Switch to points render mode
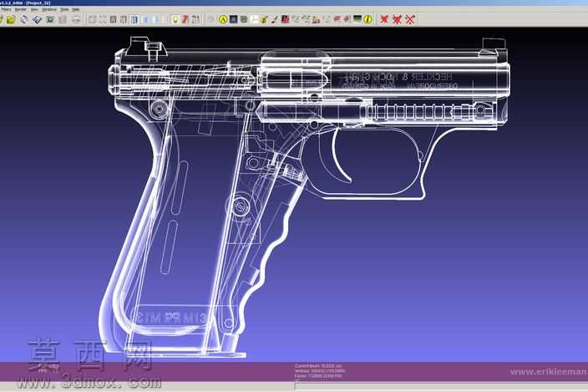 coord(103,19)
